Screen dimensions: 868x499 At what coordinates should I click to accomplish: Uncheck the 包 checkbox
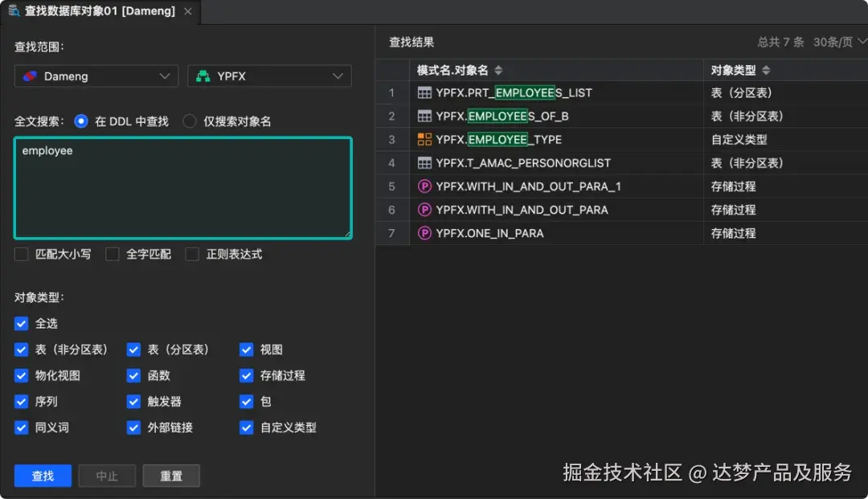click(247, 402)
